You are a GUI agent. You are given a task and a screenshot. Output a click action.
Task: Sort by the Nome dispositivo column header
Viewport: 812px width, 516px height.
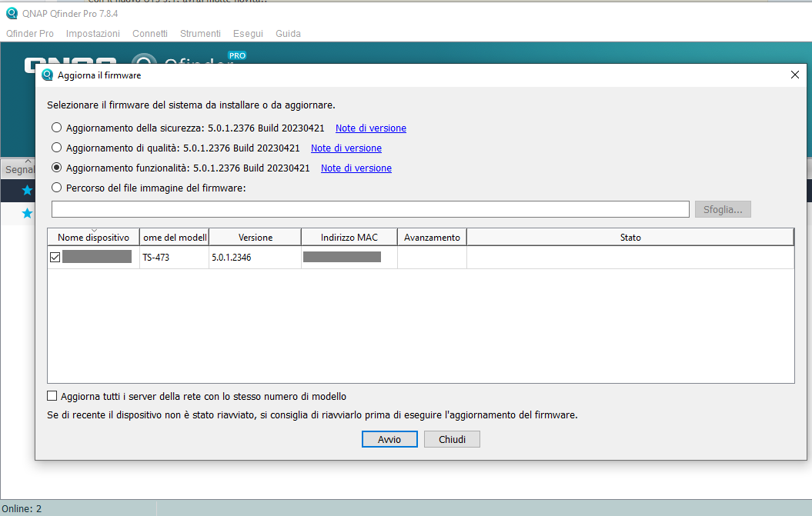[93, 238]
